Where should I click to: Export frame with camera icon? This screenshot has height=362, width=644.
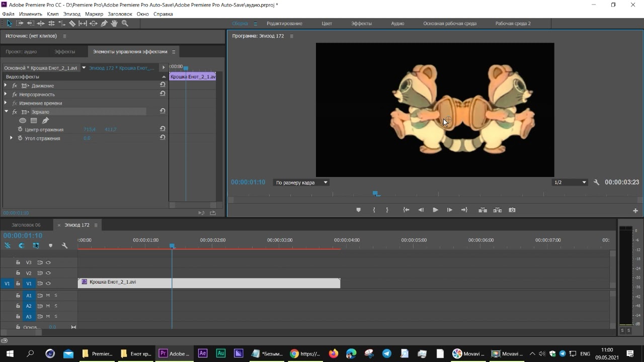click(x=512, y=210)
